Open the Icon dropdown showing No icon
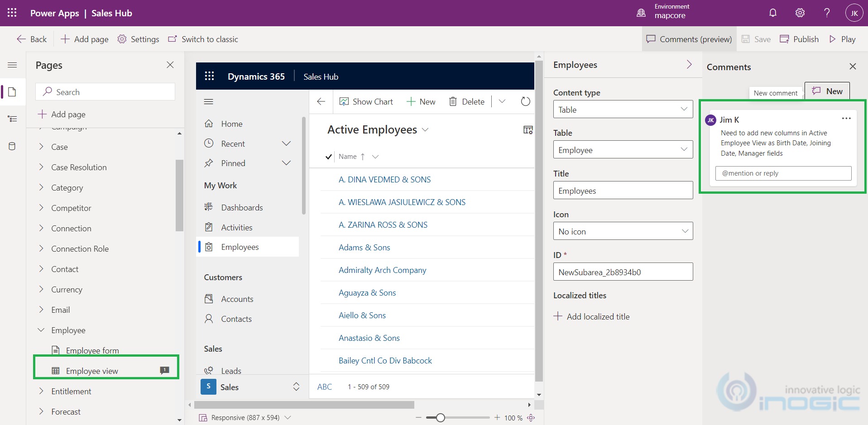Image resolution: width=868 pixels, height=425 pixels. pos(623,231)
